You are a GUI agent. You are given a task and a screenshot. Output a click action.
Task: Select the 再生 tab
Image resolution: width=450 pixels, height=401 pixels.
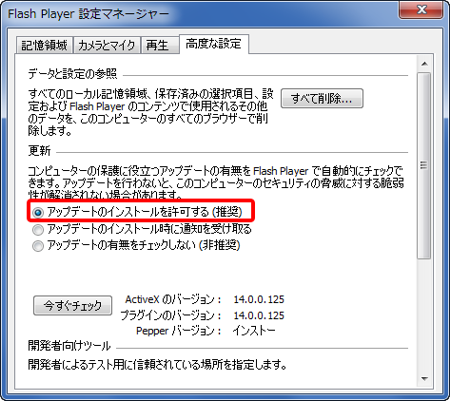(159, 45)
